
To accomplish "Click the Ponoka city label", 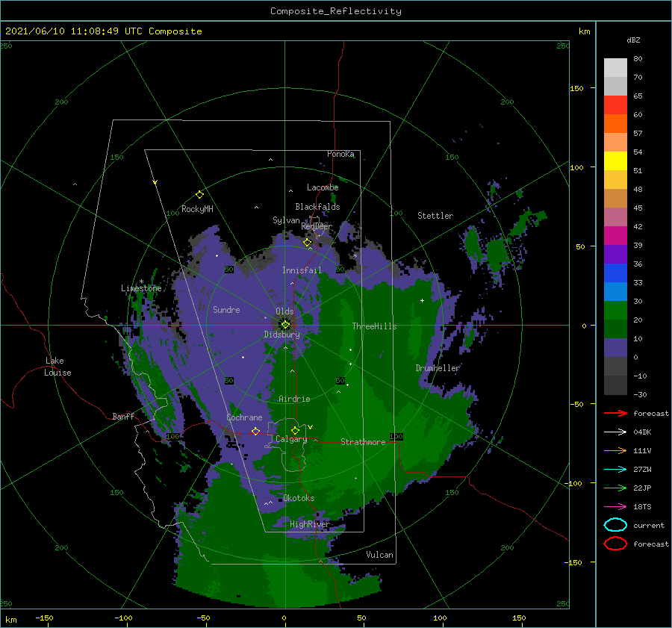I will (340, 154).
